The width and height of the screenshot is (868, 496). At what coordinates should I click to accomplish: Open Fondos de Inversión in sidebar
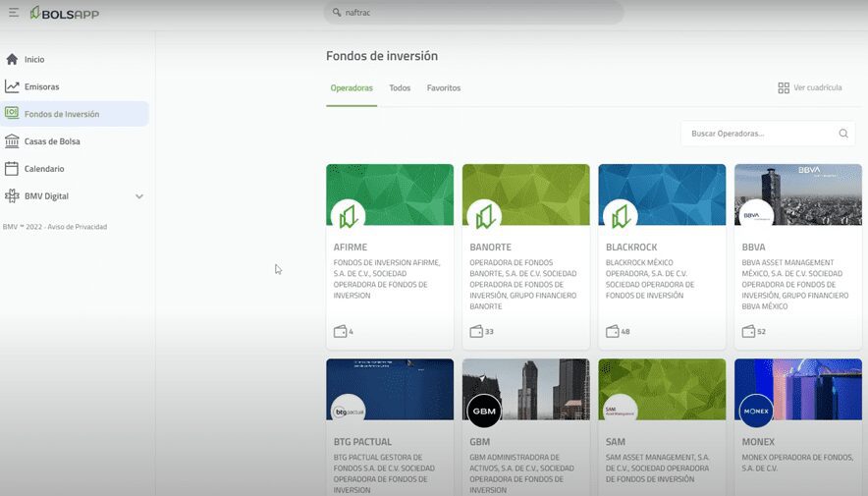pos(62,114)
